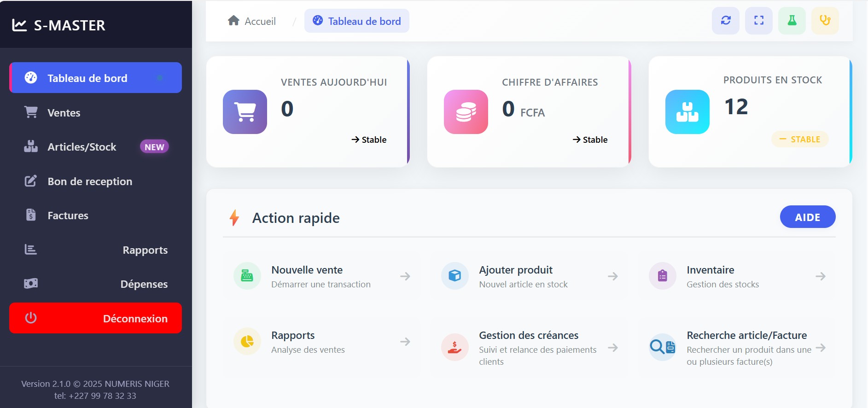Click the CHIFFRE D'AFFAIRES card title

tap(550, 82)
